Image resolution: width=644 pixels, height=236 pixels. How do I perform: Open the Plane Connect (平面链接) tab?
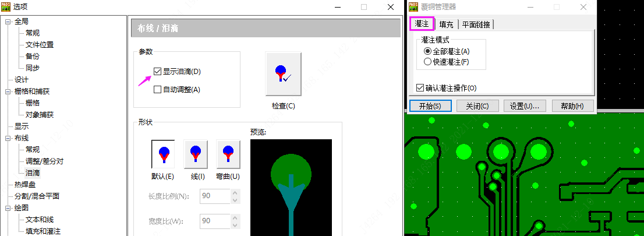[x=476, y=24]
